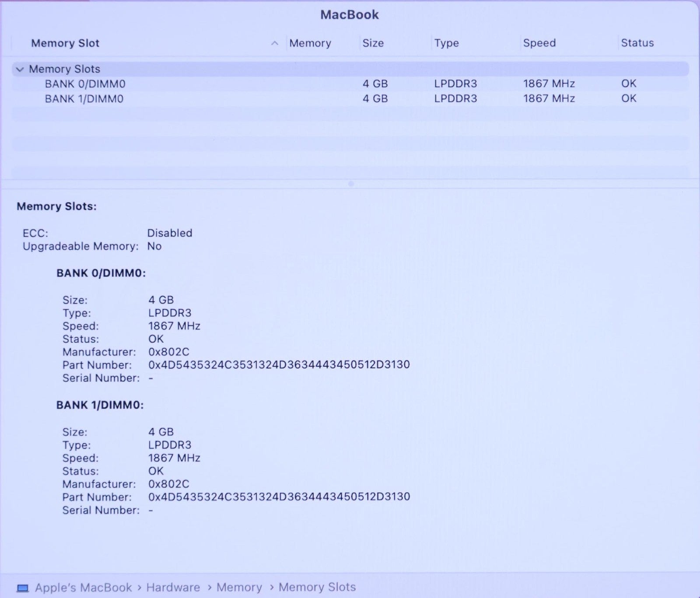Sort by the Memory column header
This screenshot has width=700, height=598.
pyautogui.click(x=310, y=43)
